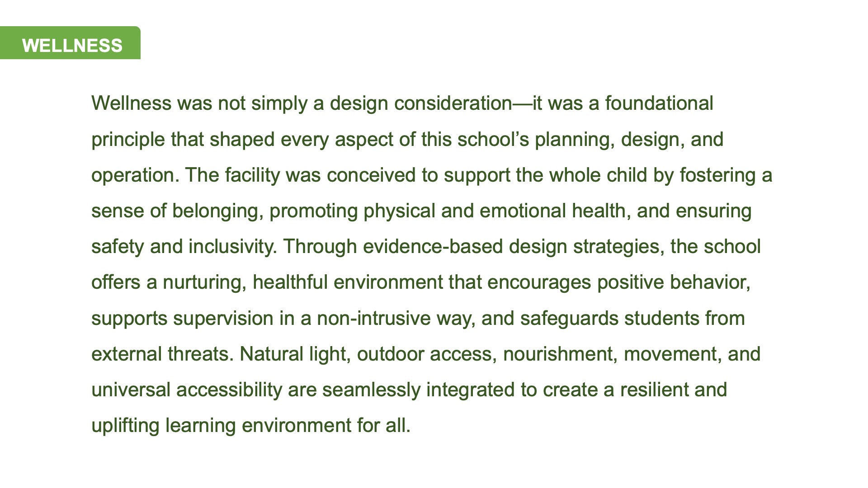
Task: Click the word "foundational" in first line
Action: 659,103
